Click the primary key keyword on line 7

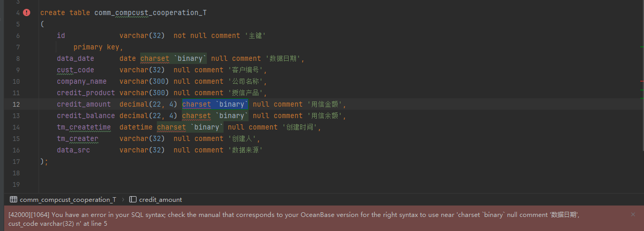click(x=96, y=47)
